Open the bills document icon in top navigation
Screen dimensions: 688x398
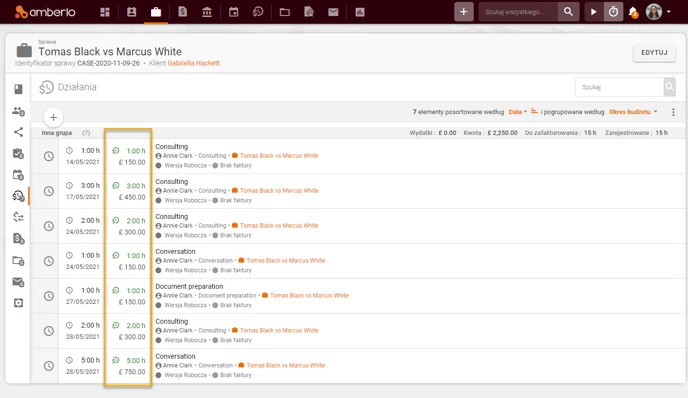click(x=183, y=12)
